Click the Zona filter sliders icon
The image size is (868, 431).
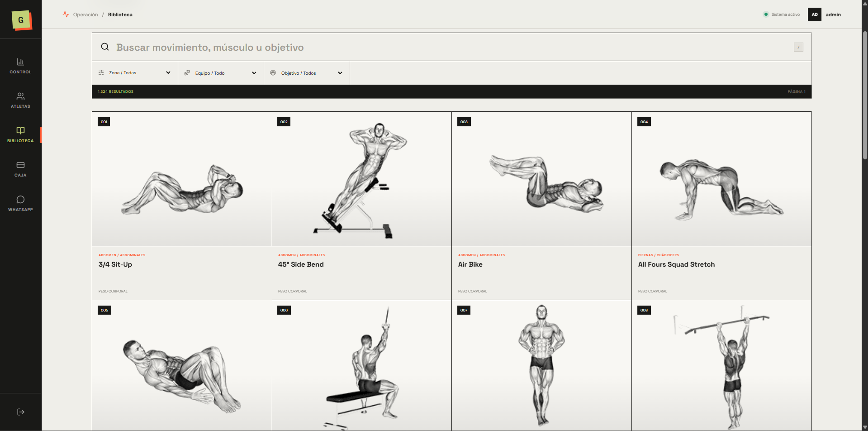[x=101, y=73]
